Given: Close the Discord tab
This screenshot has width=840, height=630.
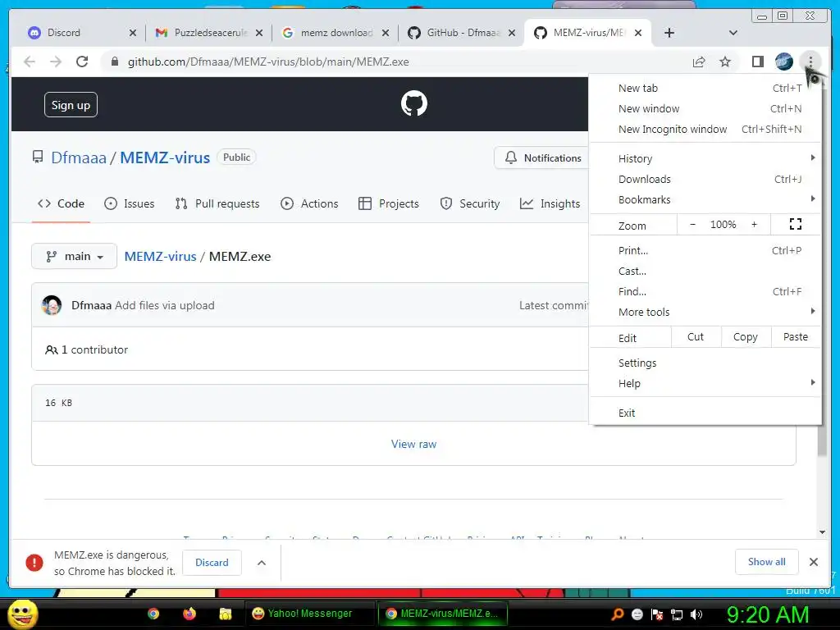Looking at the screenshot, I should (133, 33).
